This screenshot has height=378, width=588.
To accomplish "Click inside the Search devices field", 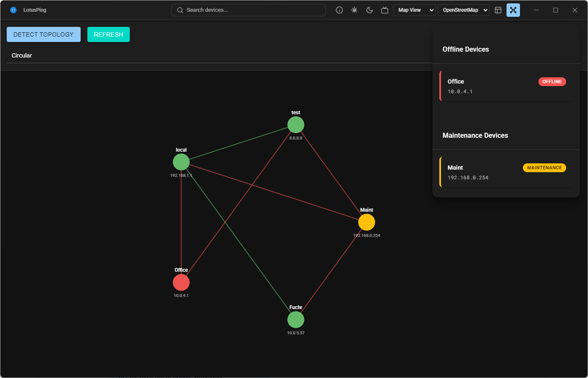I will pyautogui.click(x=248, y=10).
